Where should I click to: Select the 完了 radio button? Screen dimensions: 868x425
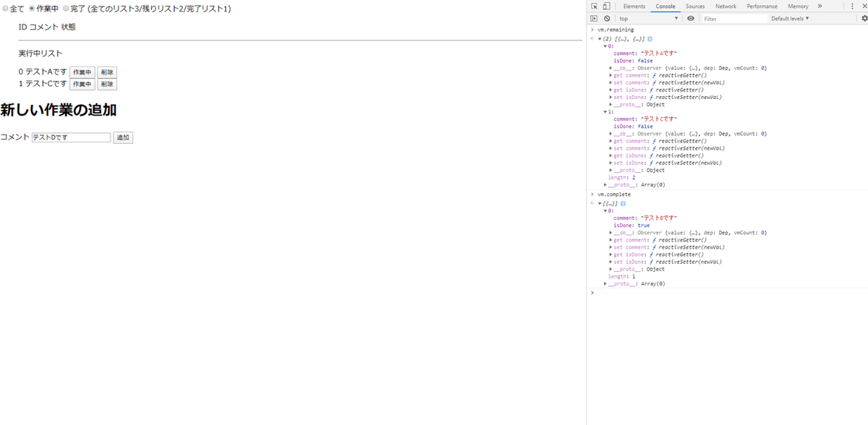(x=67, y=9)
